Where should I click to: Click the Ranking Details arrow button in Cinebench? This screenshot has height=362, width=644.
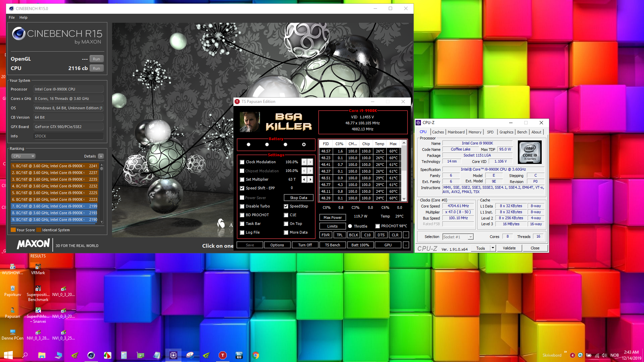(x=101, y=156)
